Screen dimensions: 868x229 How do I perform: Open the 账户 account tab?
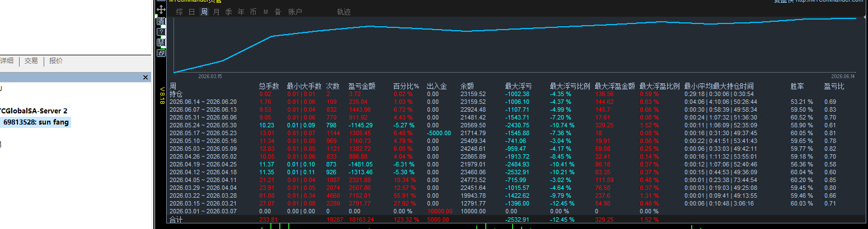tap(295, 12)
